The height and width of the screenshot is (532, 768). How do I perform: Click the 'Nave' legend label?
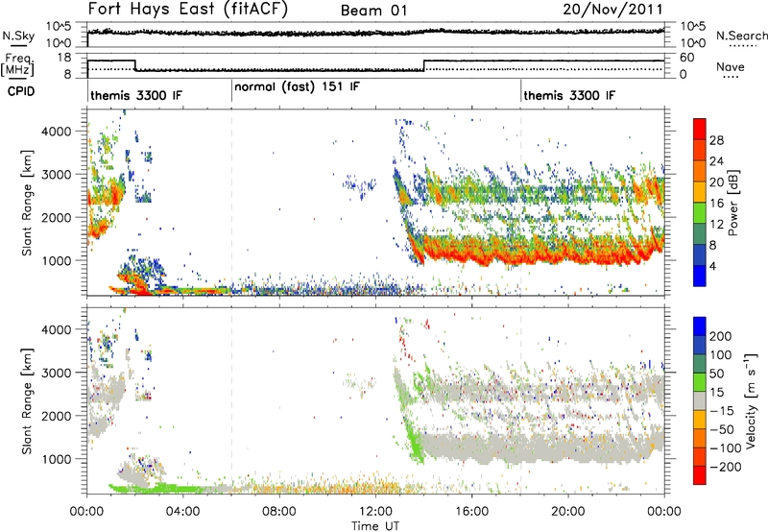click(x=731, y=67)
